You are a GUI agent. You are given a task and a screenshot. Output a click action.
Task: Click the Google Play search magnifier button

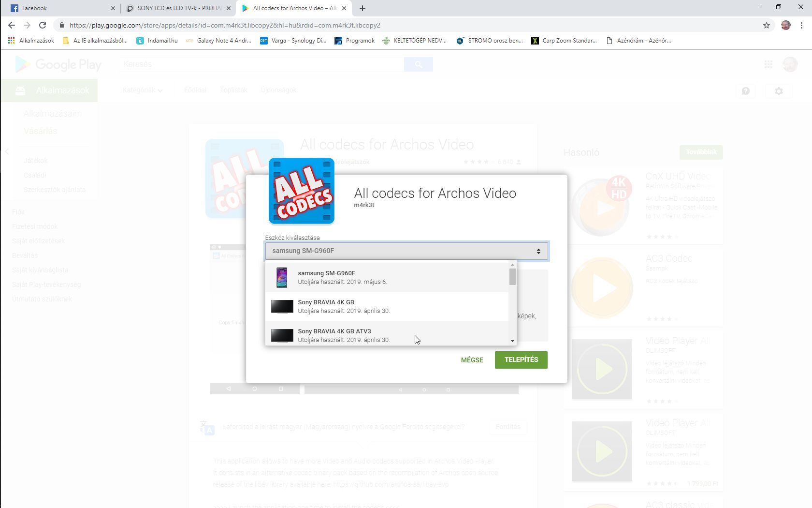(419, 64)
